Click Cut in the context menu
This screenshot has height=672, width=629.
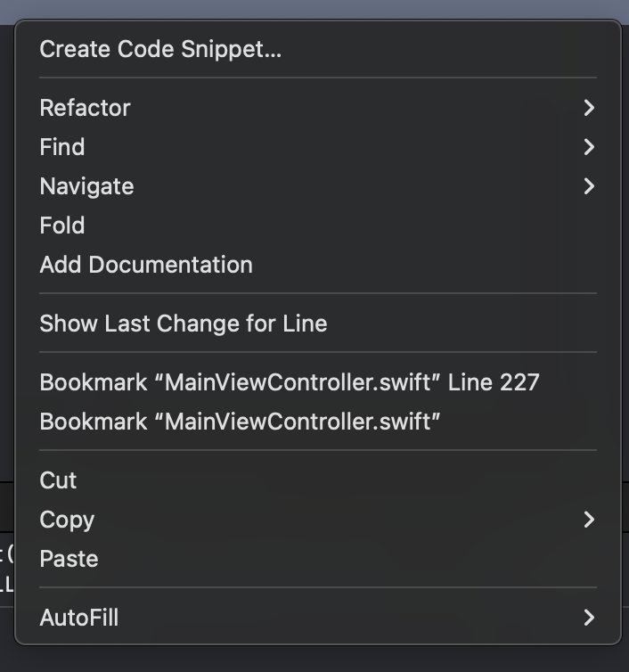click(x=59, y=480)
